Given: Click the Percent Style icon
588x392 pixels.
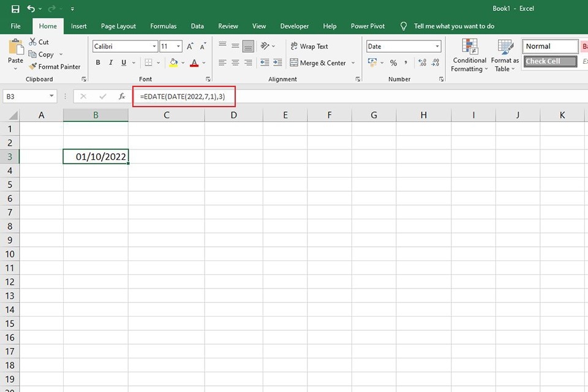Looking at the screenshot, I should tap(393, 63).
